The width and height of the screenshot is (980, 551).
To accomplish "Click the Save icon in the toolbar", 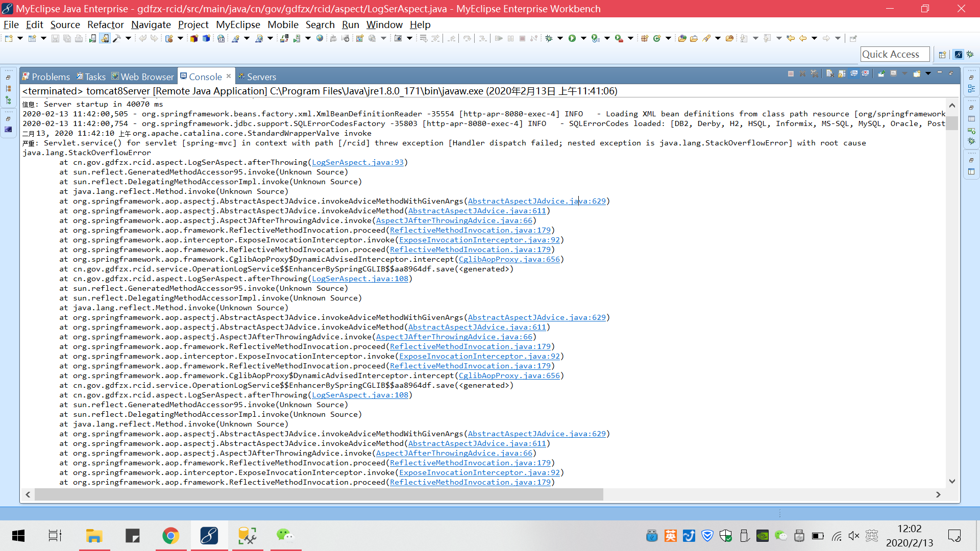I will [55, 38].
